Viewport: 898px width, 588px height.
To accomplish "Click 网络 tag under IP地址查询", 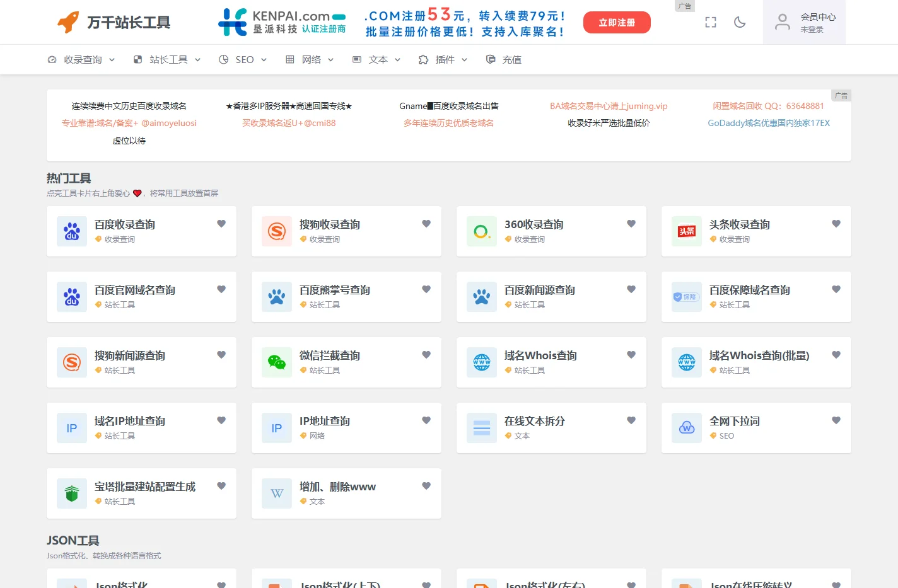I will click(317, 435).
